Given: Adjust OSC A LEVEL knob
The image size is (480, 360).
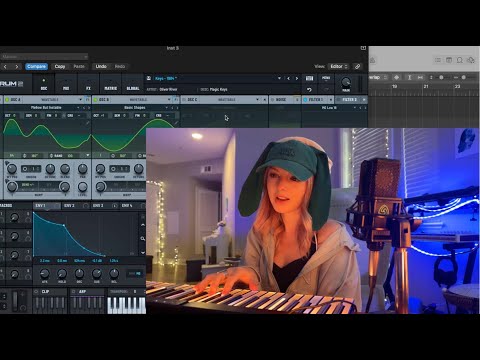Looking at the screenshot, I should [x=82, y=187].
